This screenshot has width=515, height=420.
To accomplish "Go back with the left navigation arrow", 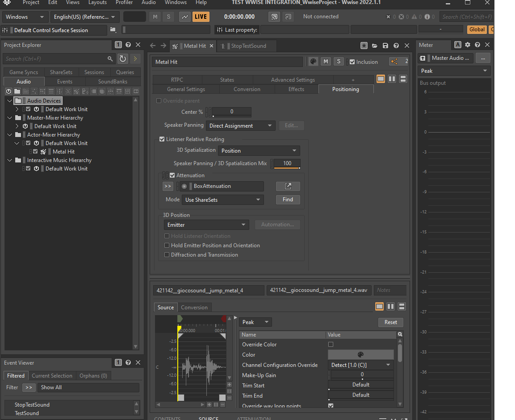I will point(153,46).
